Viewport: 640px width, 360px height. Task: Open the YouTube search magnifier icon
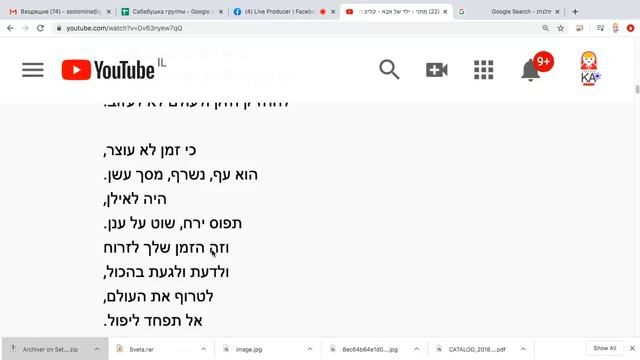click(389, 69)
